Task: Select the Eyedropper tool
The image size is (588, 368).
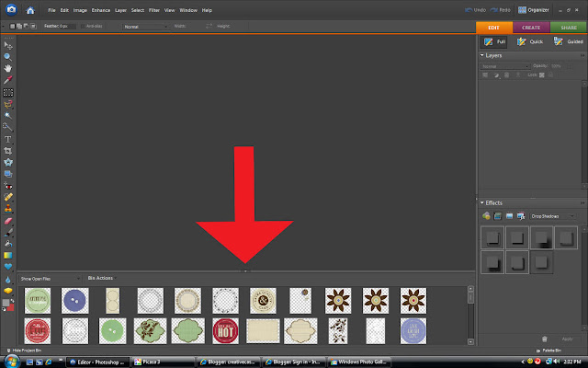Action: click(8, 80)
